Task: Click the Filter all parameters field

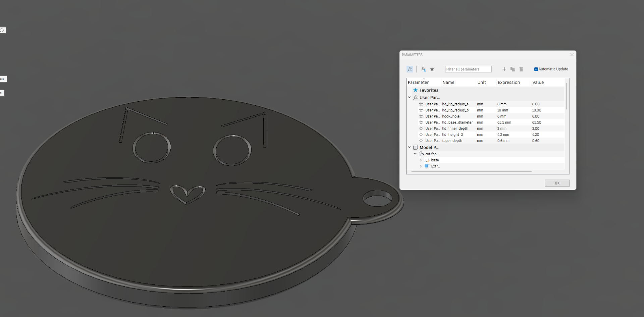Action: click(x=468, y=69)
